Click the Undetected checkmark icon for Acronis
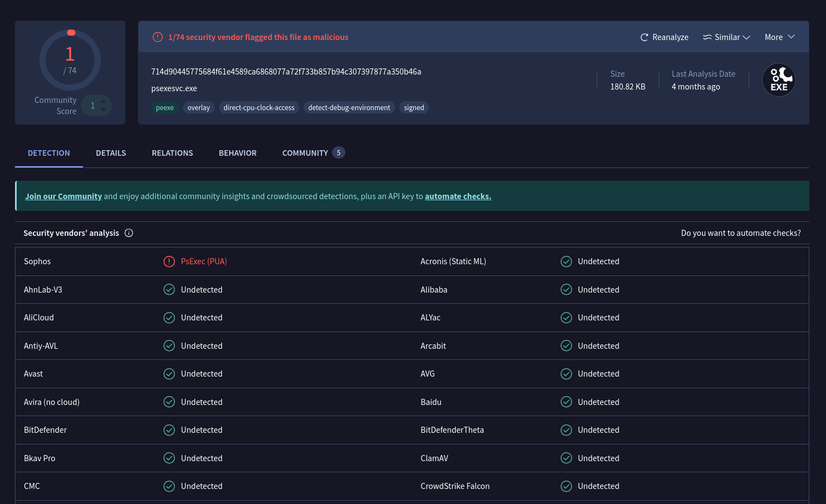826x504 pixels. (566, 261)
